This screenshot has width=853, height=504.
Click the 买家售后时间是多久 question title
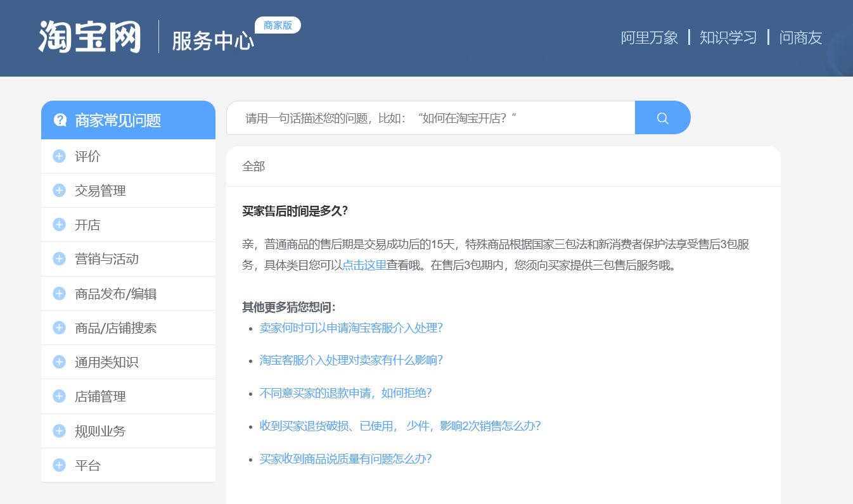[295, 211]
